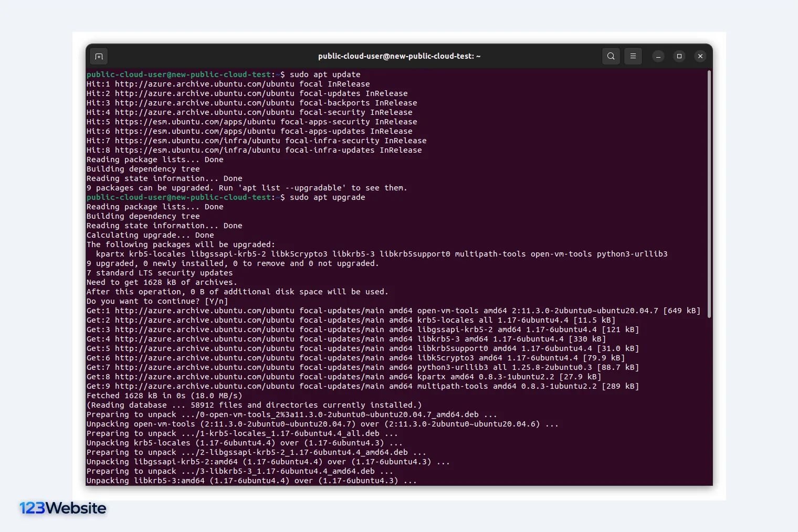Click the Get:7 python3-urllib3 line

(x=363, y=367)
